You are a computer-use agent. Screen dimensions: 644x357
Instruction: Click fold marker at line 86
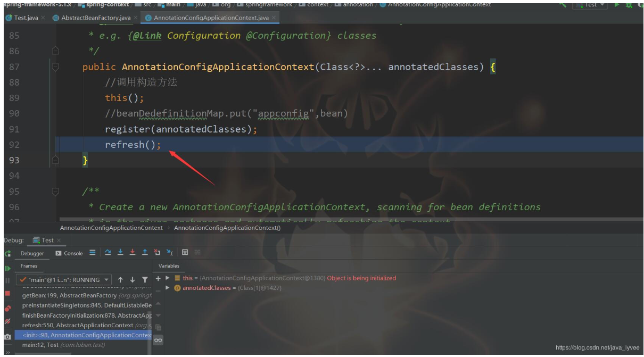[55, 51]
